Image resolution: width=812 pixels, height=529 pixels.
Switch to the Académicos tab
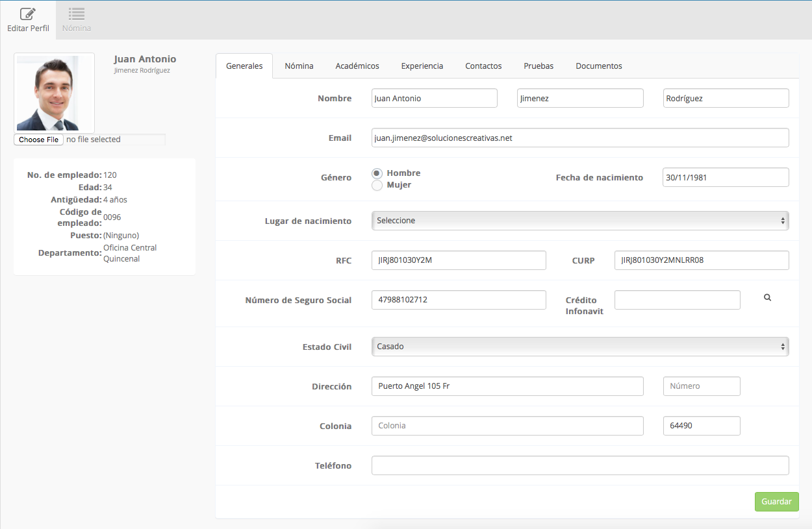tap(357, 66)
